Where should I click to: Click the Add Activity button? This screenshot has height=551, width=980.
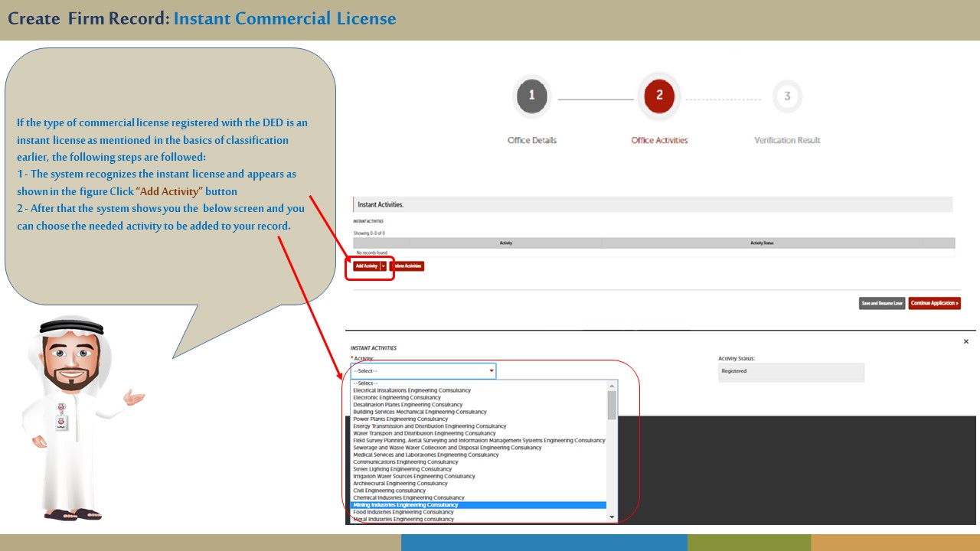pos(366,266)
